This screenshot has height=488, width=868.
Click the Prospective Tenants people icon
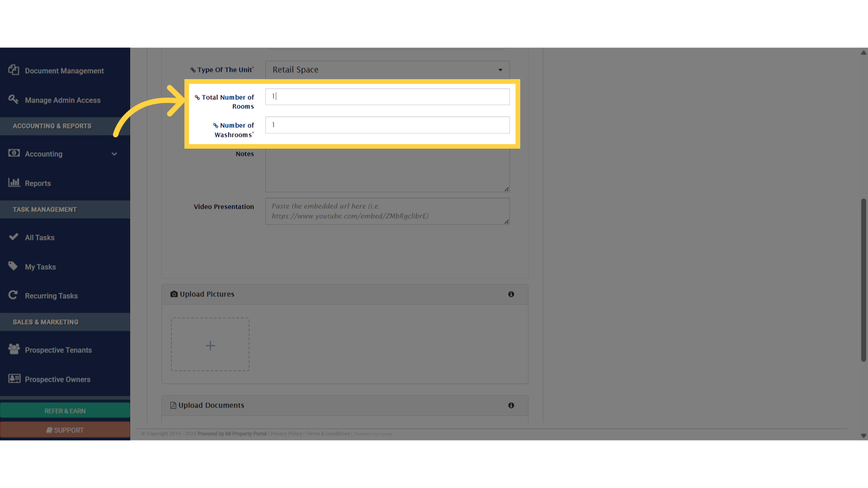coord(14,349)
